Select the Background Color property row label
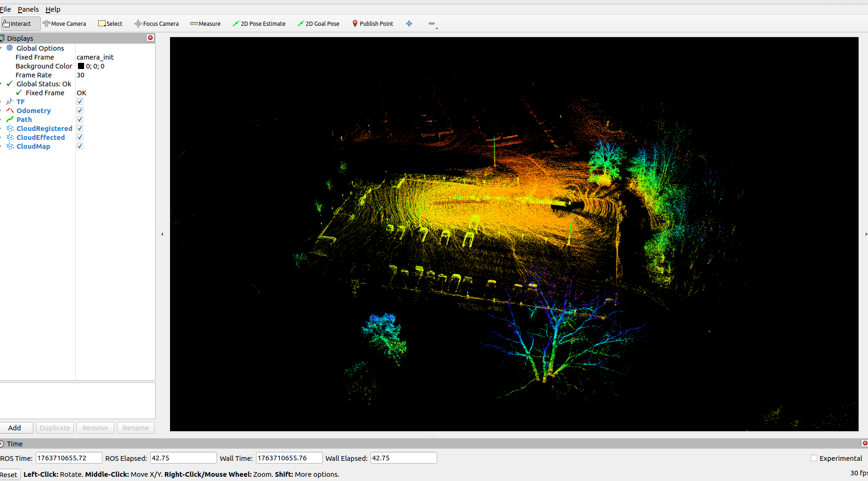Screen dimensions: 868x481 (x=44, y=66)
